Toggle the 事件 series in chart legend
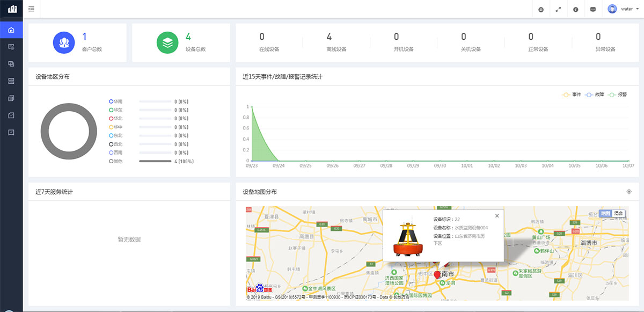 572,95
